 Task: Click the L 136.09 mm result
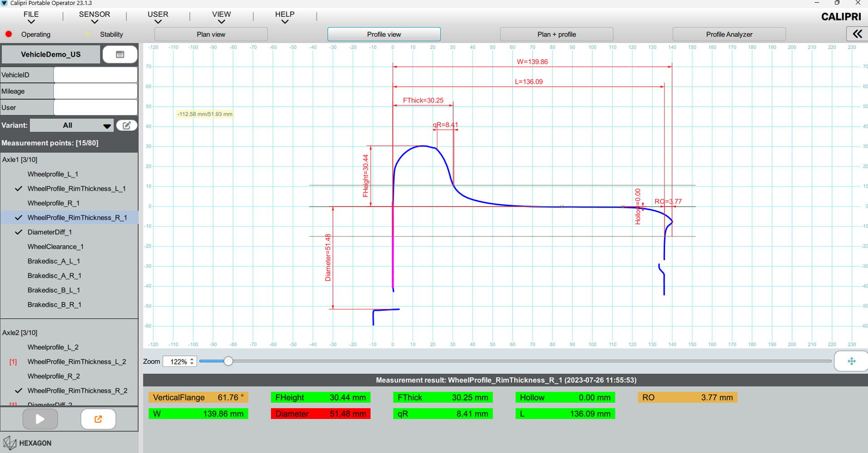565,414
